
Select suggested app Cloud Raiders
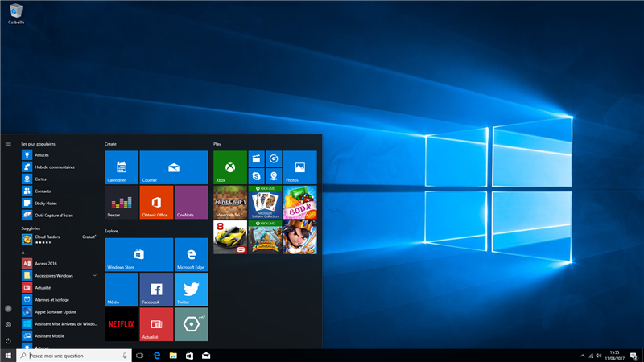point(60,239)
